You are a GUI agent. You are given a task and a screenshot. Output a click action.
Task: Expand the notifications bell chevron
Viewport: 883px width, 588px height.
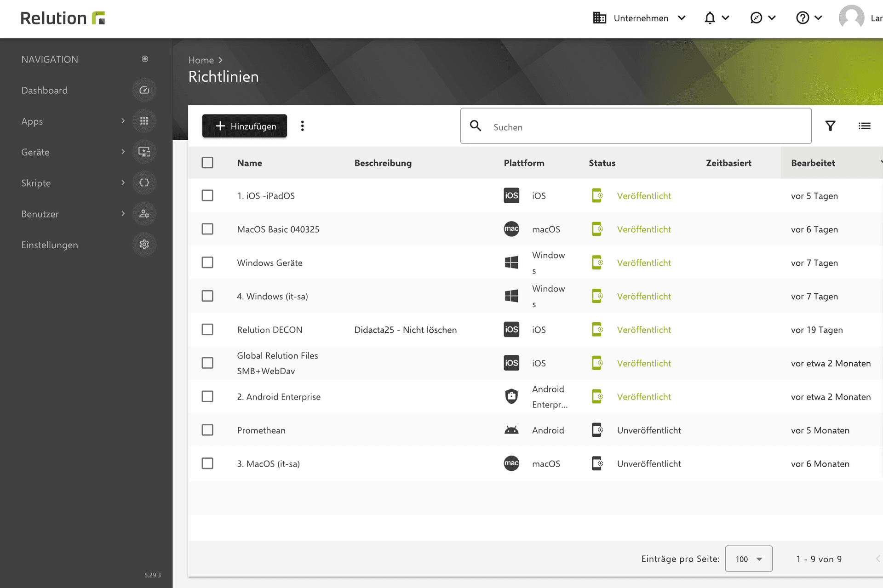[x=725, y=18]
